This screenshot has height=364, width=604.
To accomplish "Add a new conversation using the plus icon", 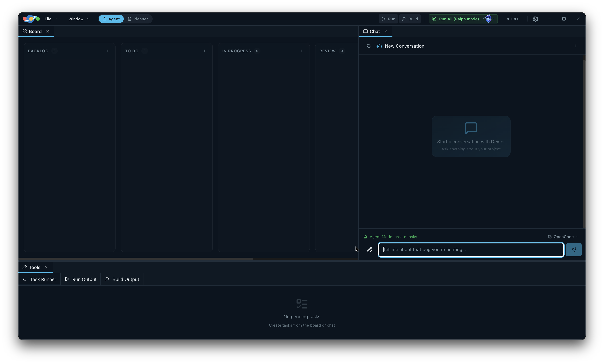I will pos(576,46).
